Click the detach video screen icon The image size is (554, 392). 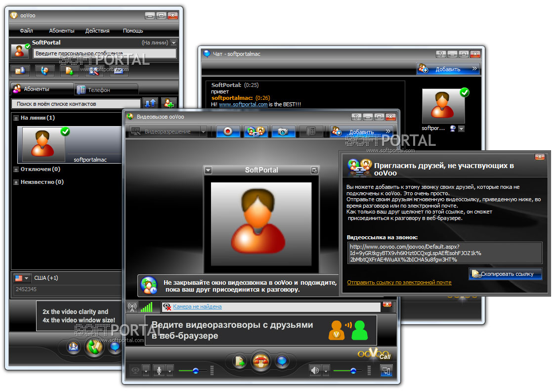point(386,370)
